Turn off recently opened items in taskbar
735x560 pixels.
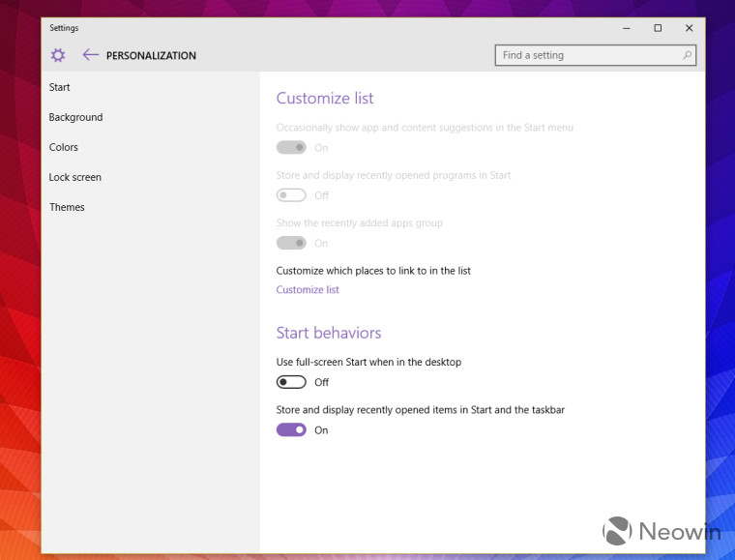click(x=291, y=429)
